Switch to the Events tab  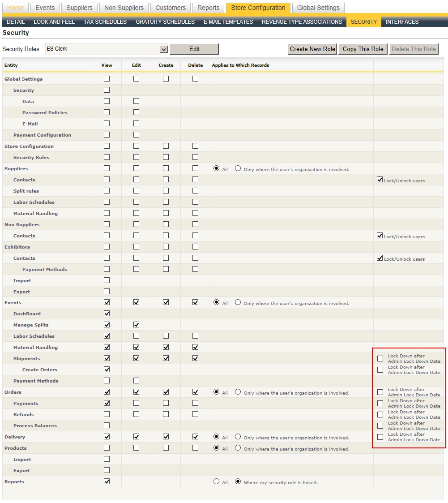(x=45, y=8)
